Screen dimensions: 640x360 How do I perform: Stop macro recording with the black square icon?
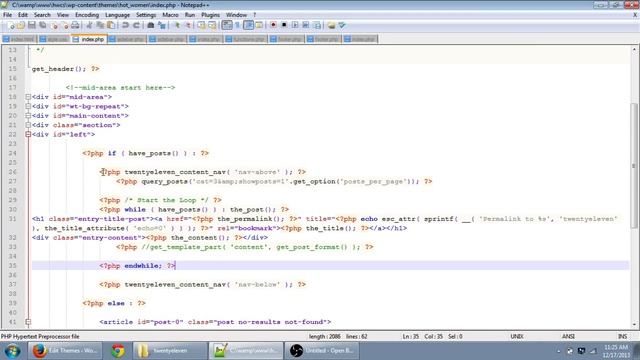pyautogui.click(x=284, y=25)
